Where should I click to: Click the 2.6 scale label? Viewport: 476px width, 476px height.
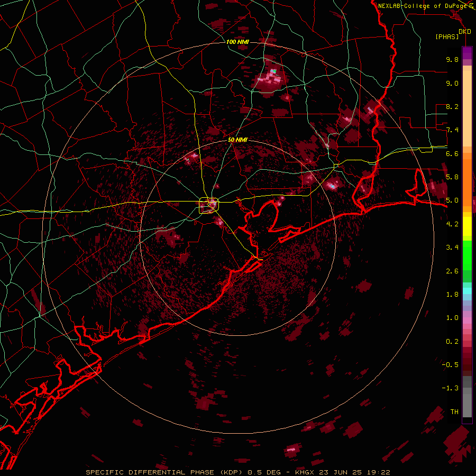point(452,271)
